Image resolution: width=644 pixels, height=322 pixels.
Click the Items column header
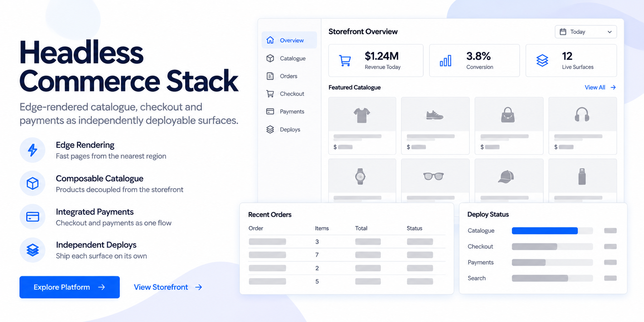322,228
